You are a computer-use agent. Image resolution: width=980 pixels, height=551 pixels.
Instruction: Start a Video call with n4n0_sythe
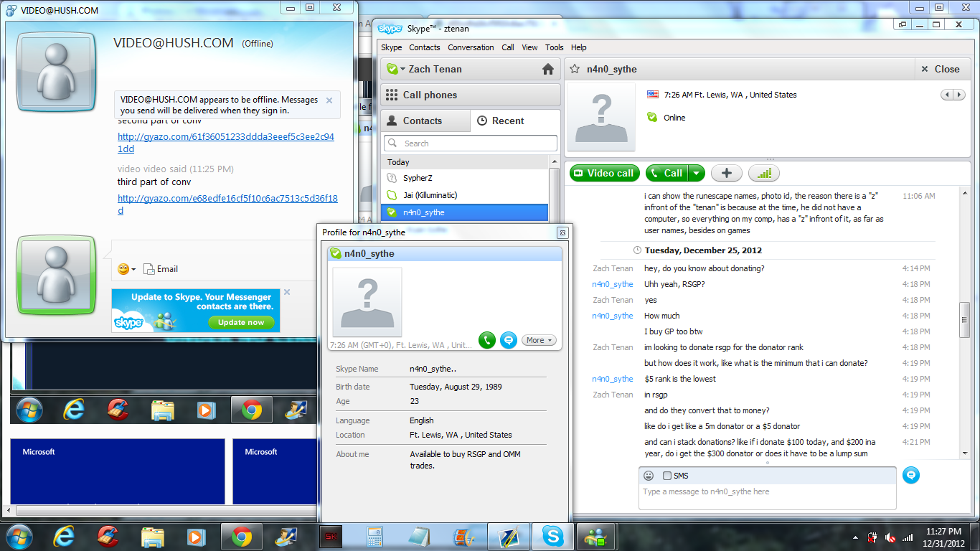604,173
